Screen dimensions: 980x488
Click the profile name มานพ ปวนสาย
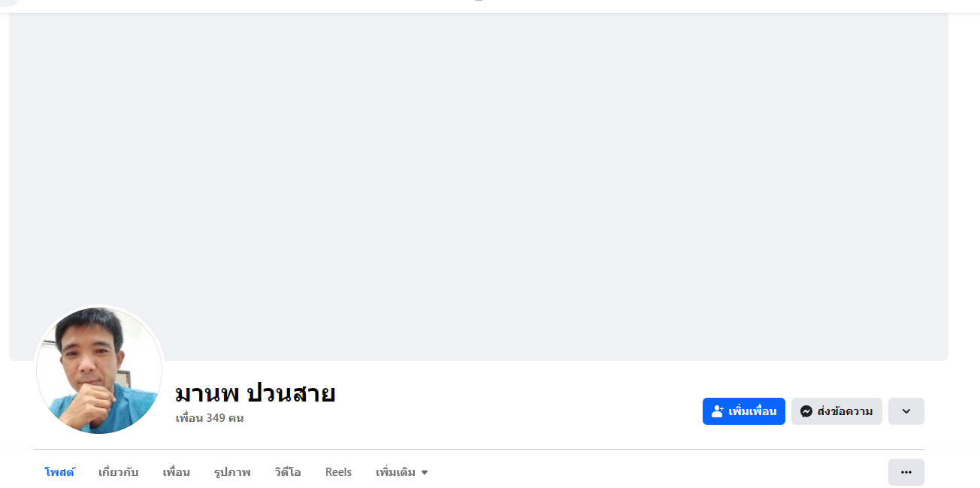tap(255, 393)
